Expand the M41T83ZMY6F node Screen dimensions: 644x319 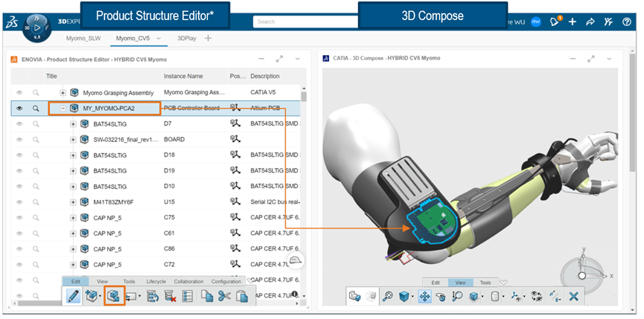(x=73, y=202)
